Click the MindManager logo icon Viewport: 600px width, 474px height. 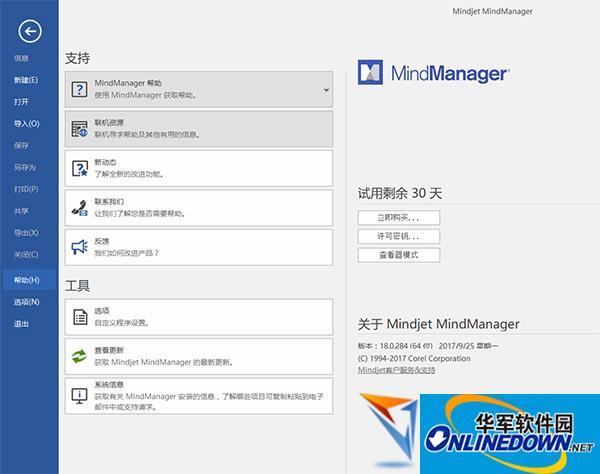370,72
